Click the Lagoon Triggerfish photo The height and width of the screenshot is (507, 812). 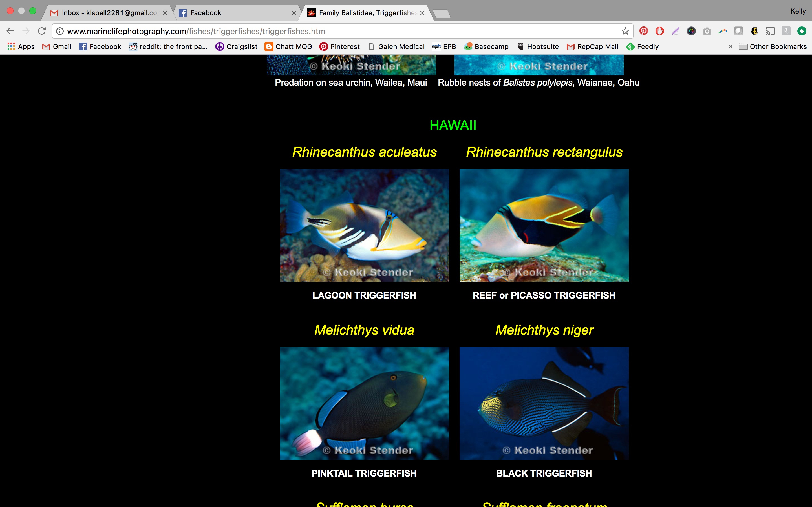[x=364, y=225]
